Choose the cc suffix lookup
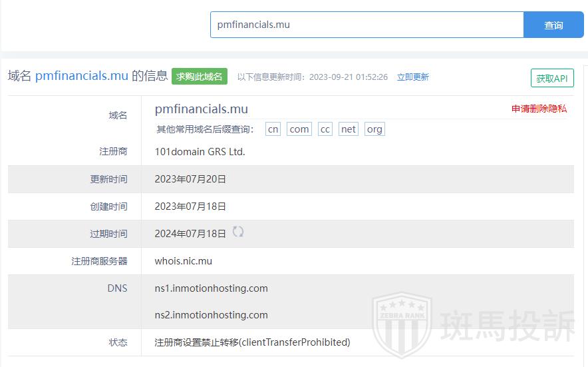Viewport: 588px width, 367px height. point(325,129)
